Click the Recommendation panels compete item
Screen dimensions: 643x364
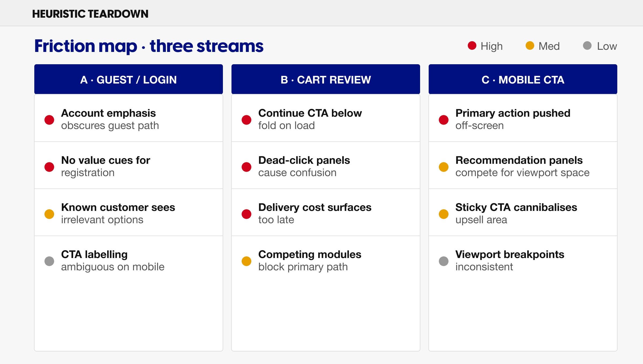point(522,166)
